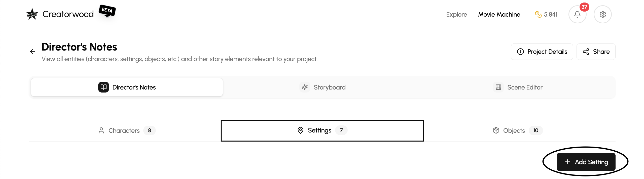Open the Explore link

(x=456, y=15)
